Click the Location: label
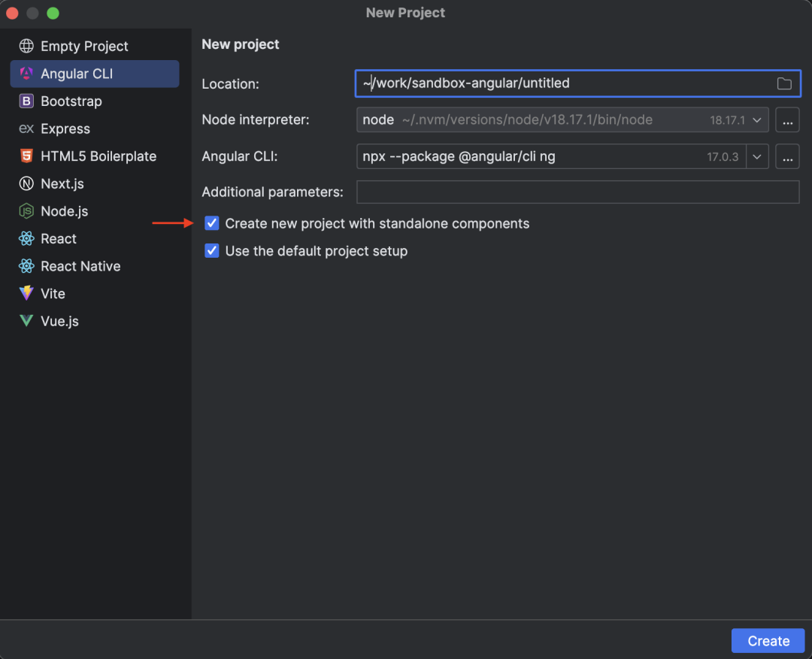812x659 pixels. point(231,84)
